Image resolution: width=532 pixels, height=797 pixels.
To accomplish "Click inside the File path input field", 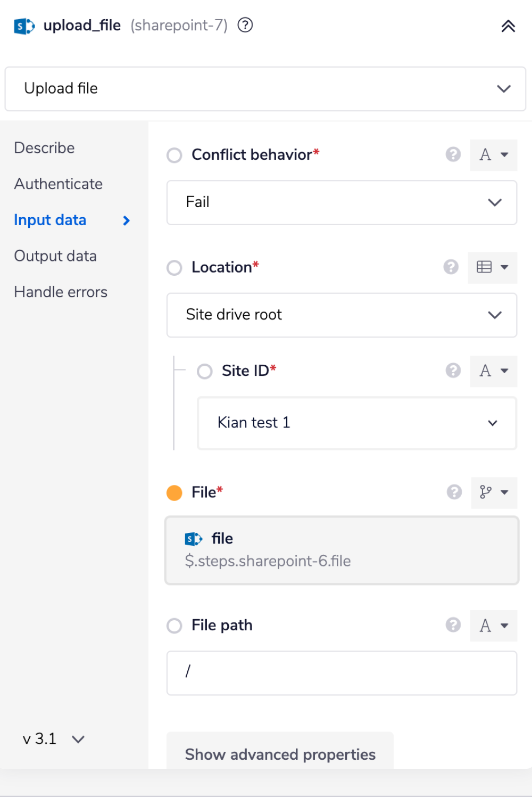I will (x=342, y=673).
